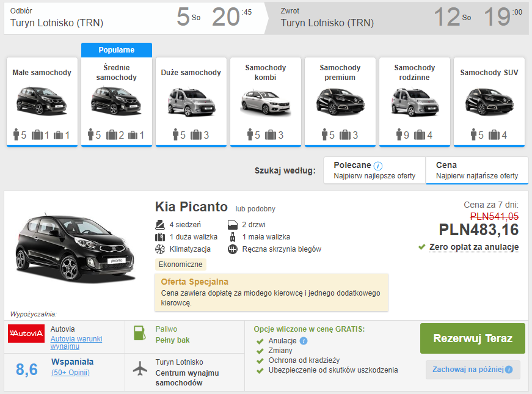Screen dimensions: 532x394
Task: Save offer with Zachowaj na później
Action: click(x=473, y=370)
